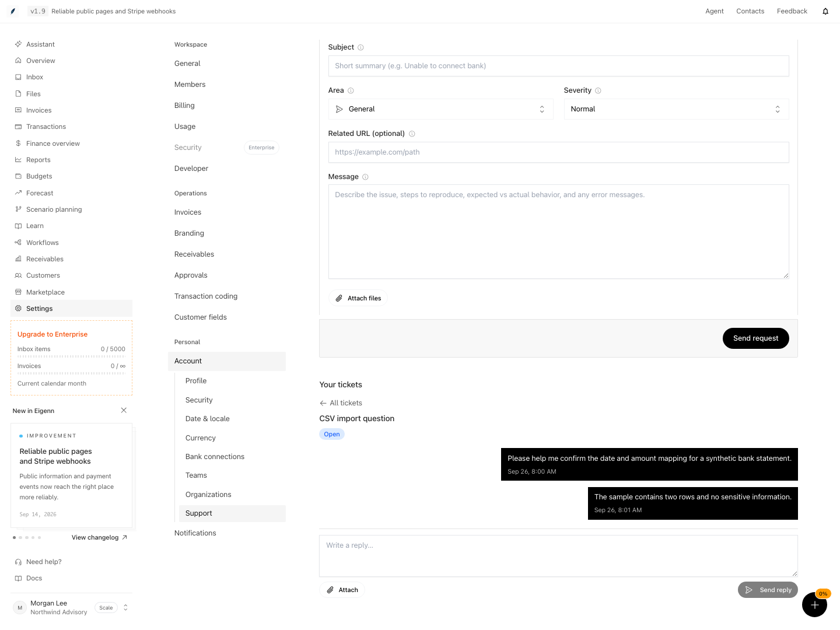Click Feedback in the top bar
This screenshot has width=840, height=630.
tap(792, 11)
